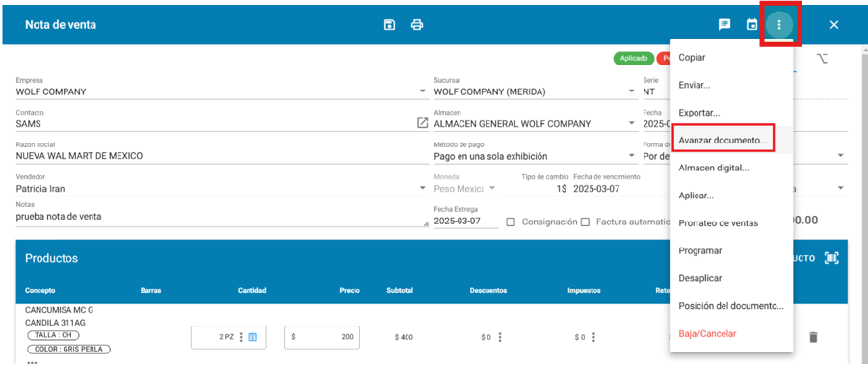
Task: Expand the Moneda Peso Mexicano dropdown
Action: (491, 189)
